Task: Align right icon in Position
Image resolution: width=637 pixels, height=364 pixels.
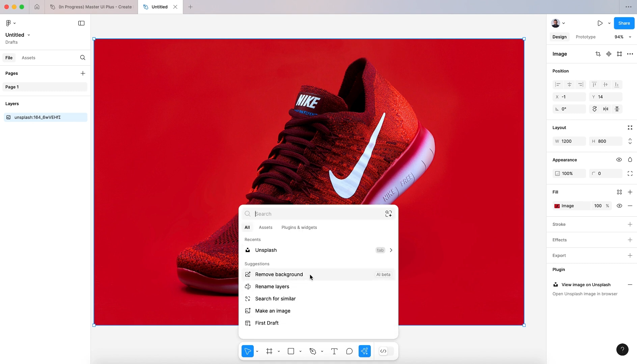Action: pyautogui.click(x=580, y=85)
